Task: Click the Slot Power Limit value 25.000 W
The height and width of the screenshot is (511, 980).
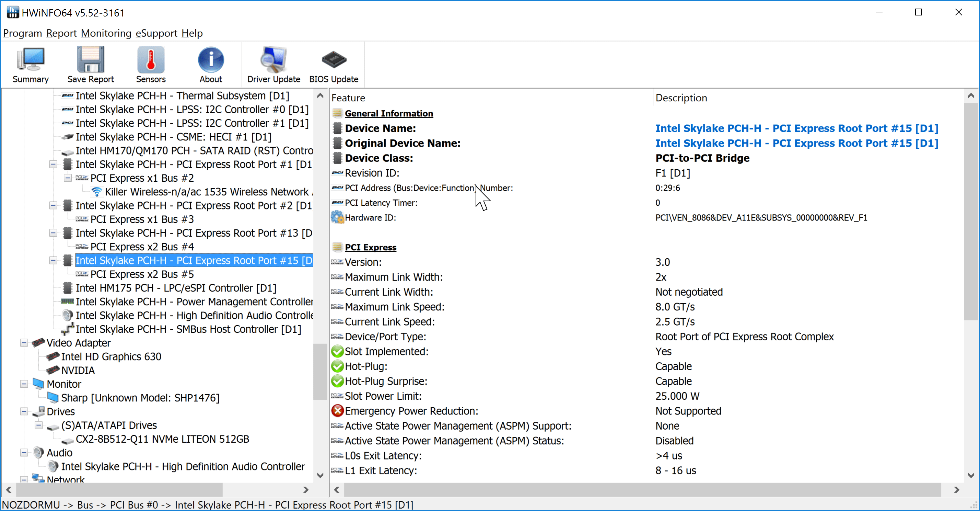Action: pyautogui.click(x=677, y=396)
